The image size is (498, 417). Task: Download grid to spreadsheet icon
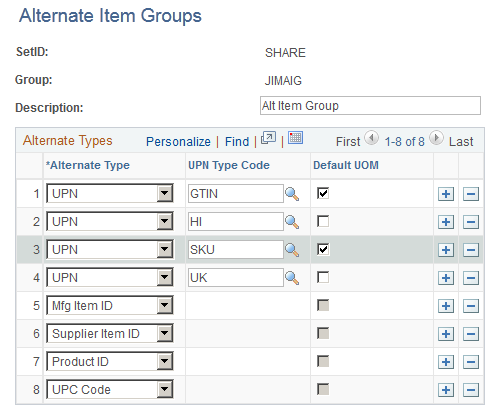coord(295,138)
